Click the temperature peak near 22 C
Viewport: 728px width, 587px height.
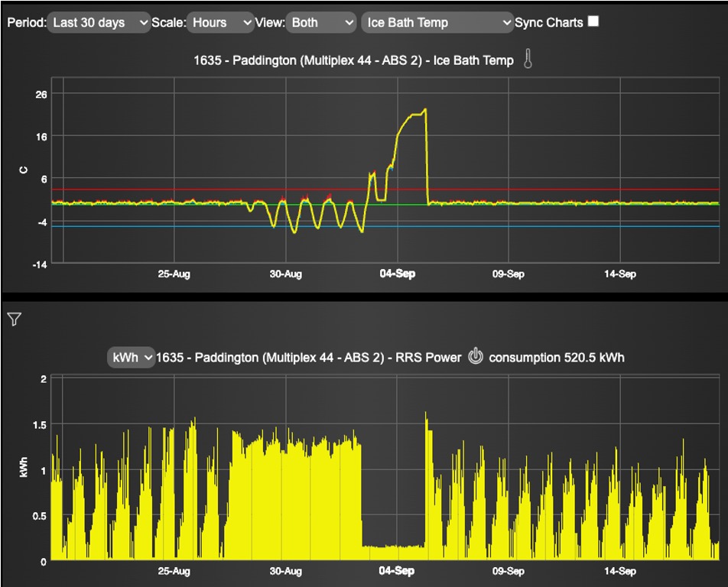(x=425, y=110)
